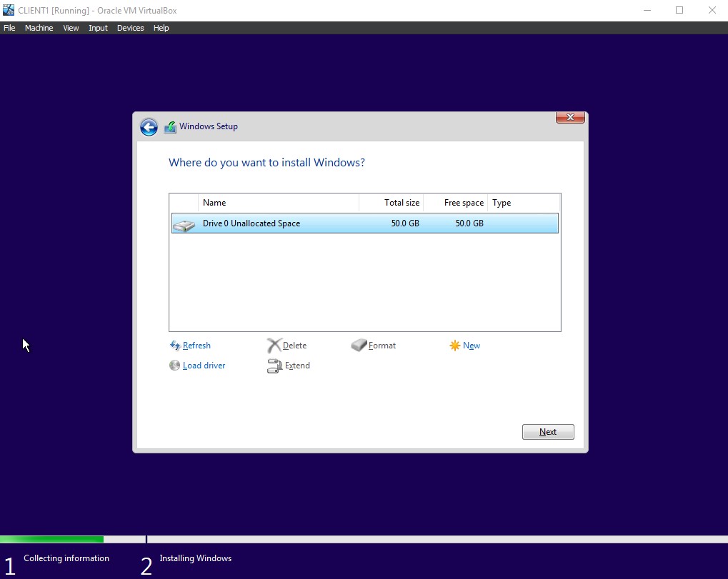
Task: Click the Drive 0 hard disk icon
Action: (x=184, y=226)
